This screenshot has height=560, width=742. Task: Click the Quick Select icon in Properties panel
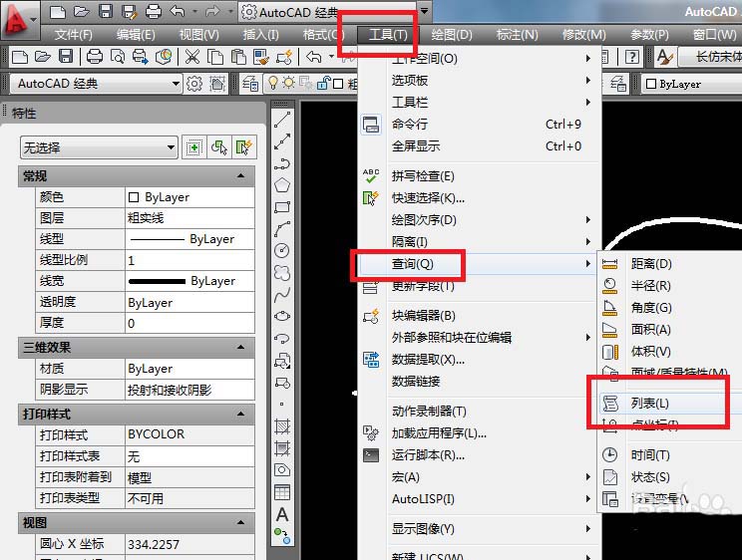(x=243, y=147)
